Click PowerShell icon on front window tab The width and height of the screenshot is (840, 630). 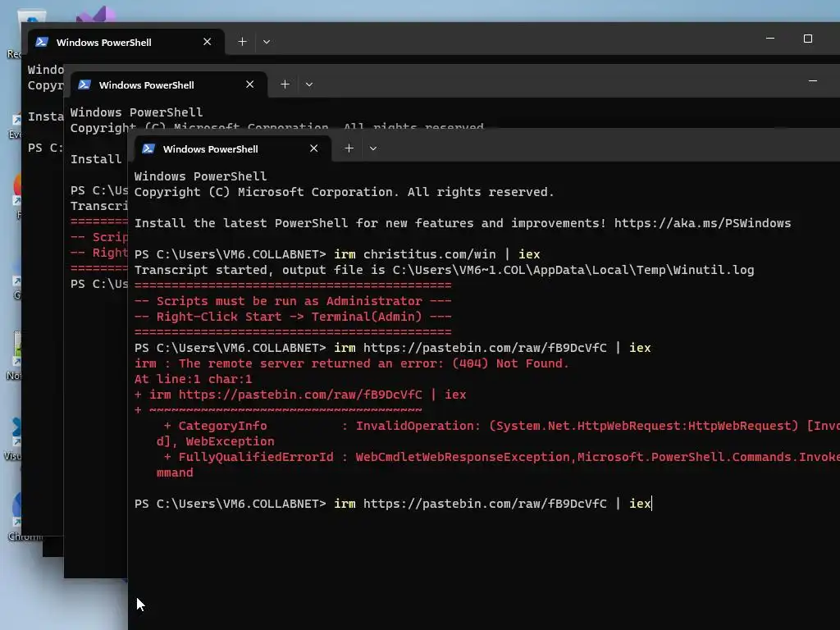point(148,148)
